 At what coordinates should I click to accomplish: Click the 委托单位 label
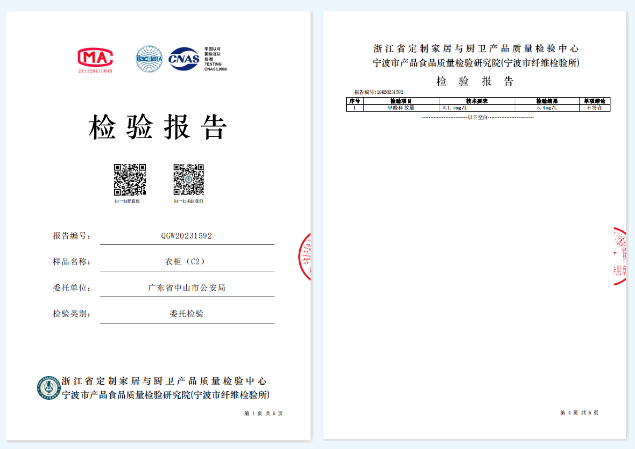[x=71, y=288]
